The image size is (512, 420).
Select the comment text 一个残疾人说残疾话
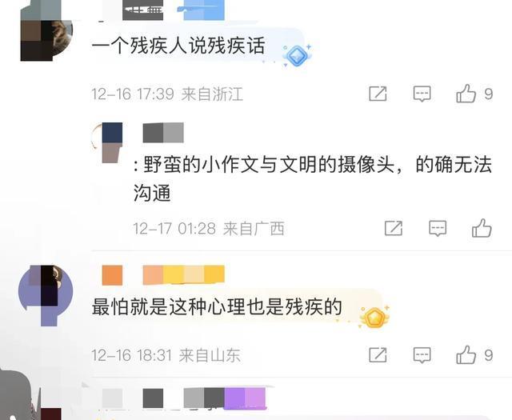point(178,46)
